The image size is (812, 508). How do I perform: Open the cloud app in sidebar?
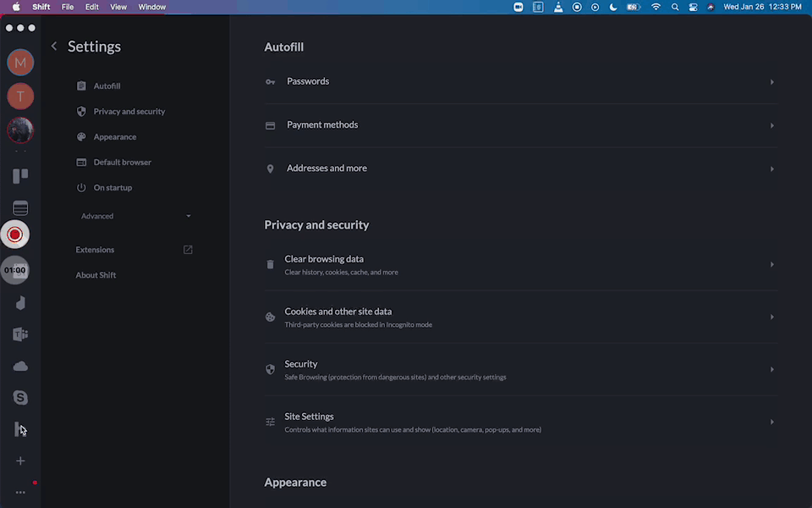pos(20,366)
